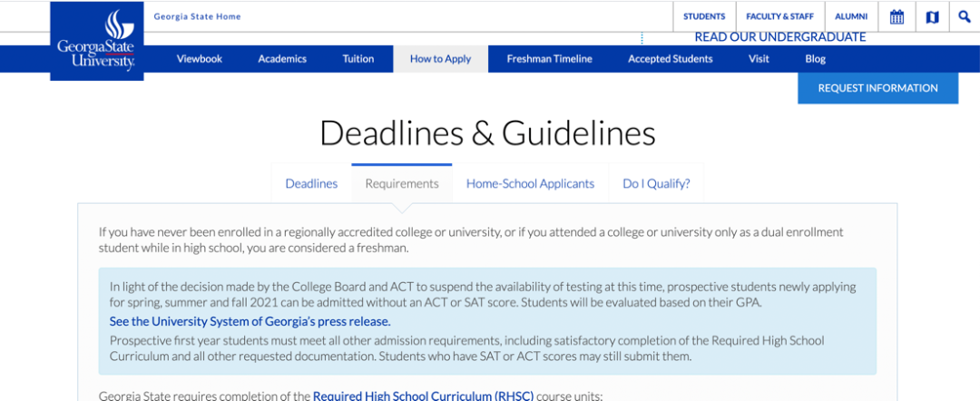Open the How to Apply menu
Viewport: 980px width, 401px height.
pyautogui.click(x=440, y=59)
